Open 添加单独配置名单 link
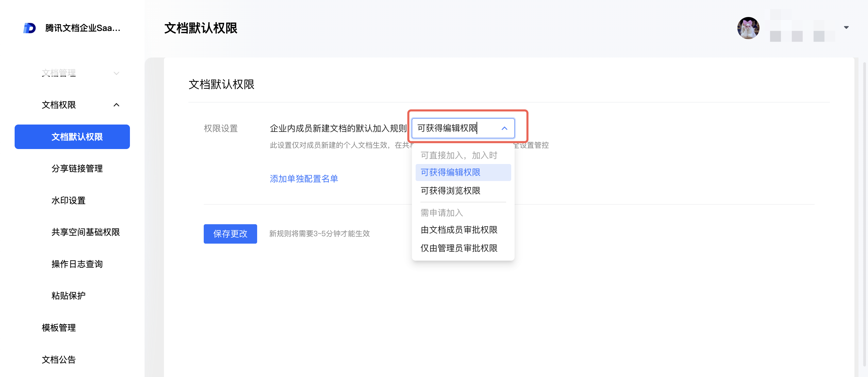Viewport: 868px width, 377px height. pos(304,179)
